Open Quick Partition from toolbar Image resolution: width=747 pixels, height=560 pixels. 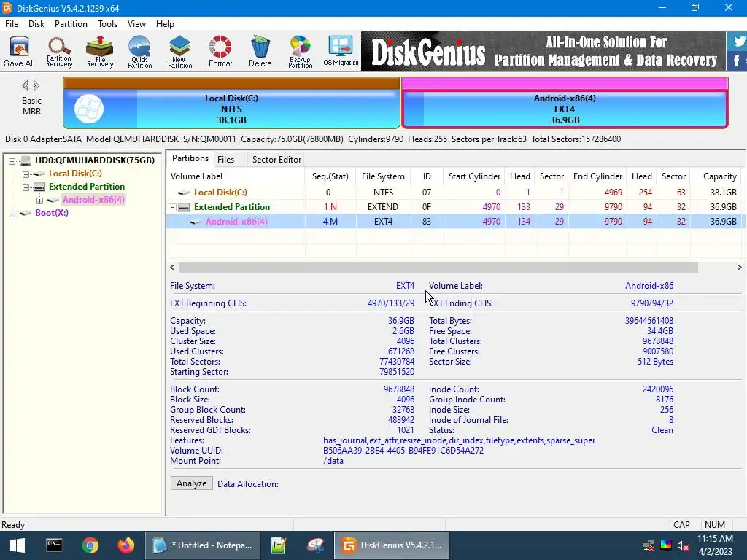139,52
